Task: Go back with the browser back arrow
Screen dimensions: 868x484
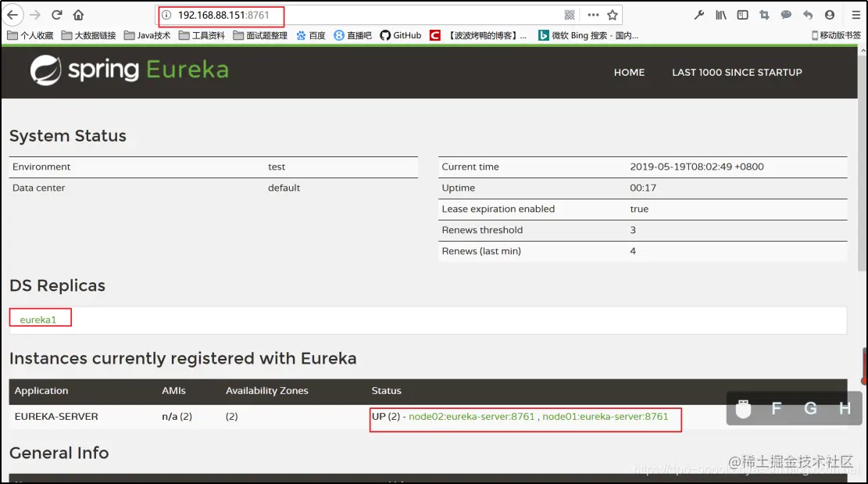Action: [13, 15]
